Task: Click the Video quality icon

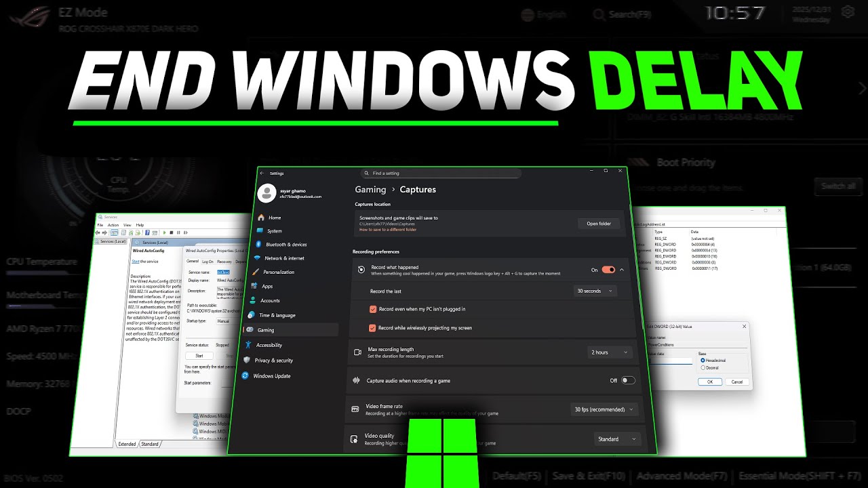Action: pos(353,439)
